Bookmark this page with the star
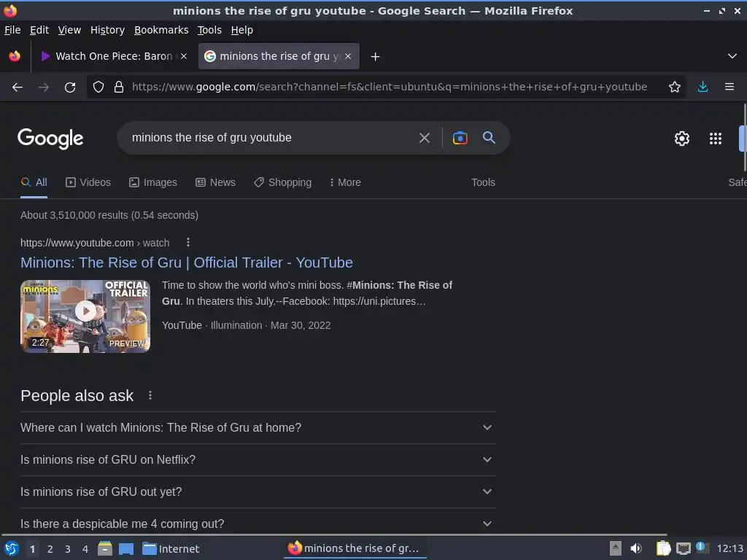The image size is (747, 560). tap(674, 87)
